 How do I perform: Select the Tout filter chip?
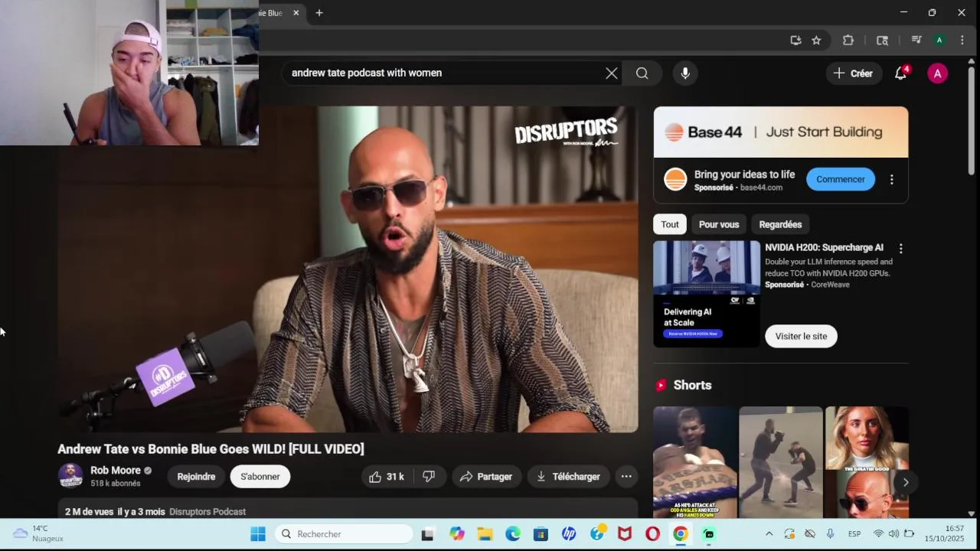pos(670,225)
